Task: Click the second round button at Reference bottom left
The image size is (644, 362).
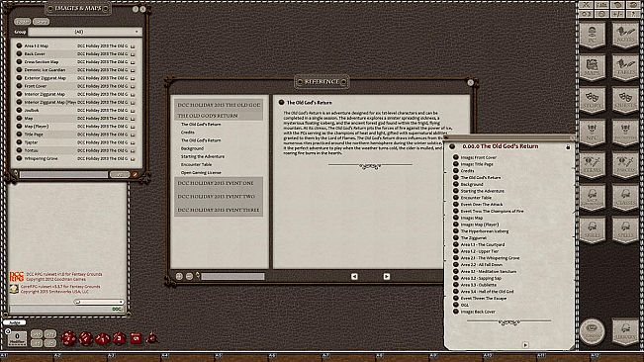Action: pyautogui.click(x=189, y=277)
